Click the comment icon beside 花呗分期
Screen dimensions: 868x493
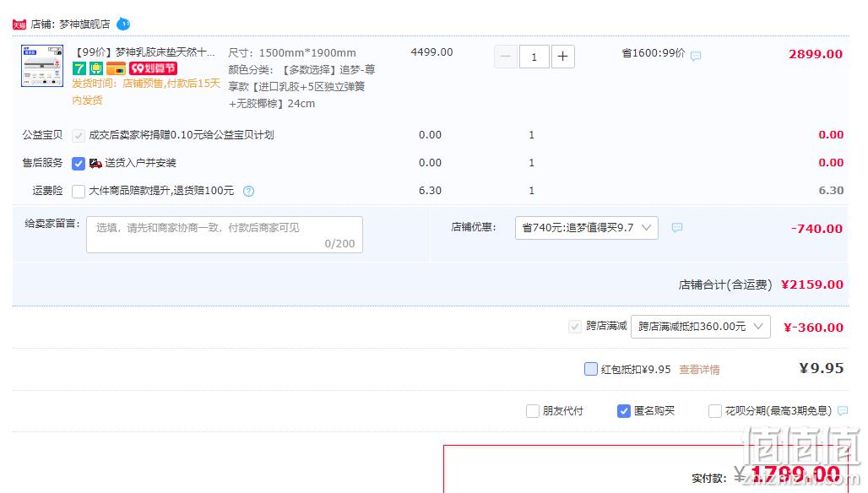(x=843, y=410)
